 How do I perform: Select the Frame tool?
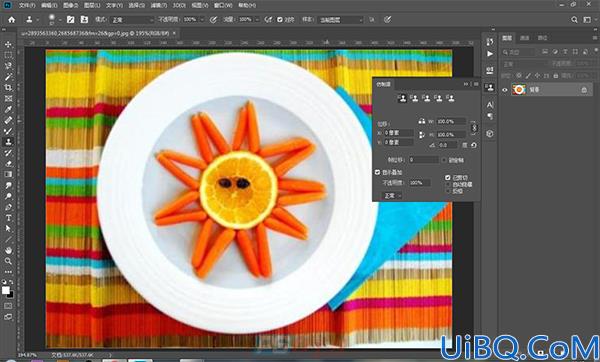point(8,98)
